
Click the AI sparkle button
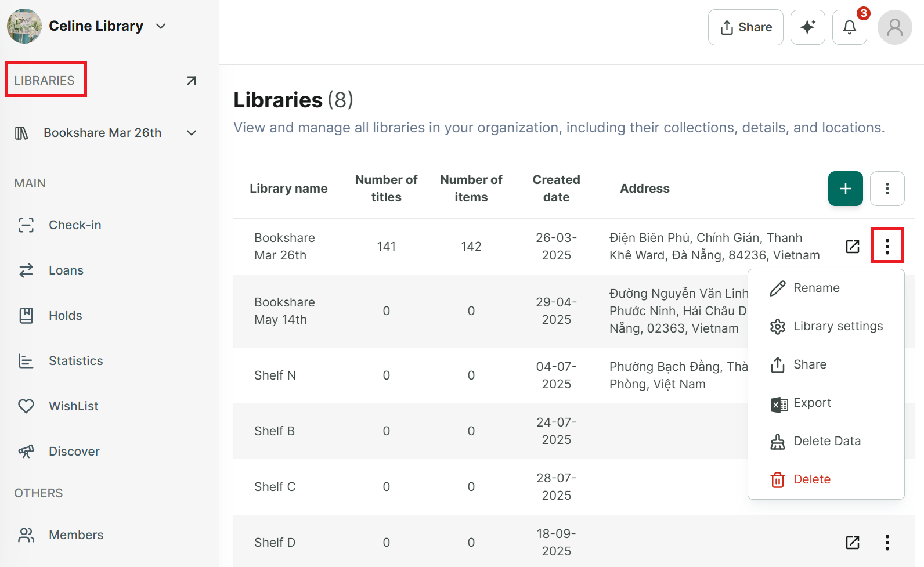coord(807,27)
